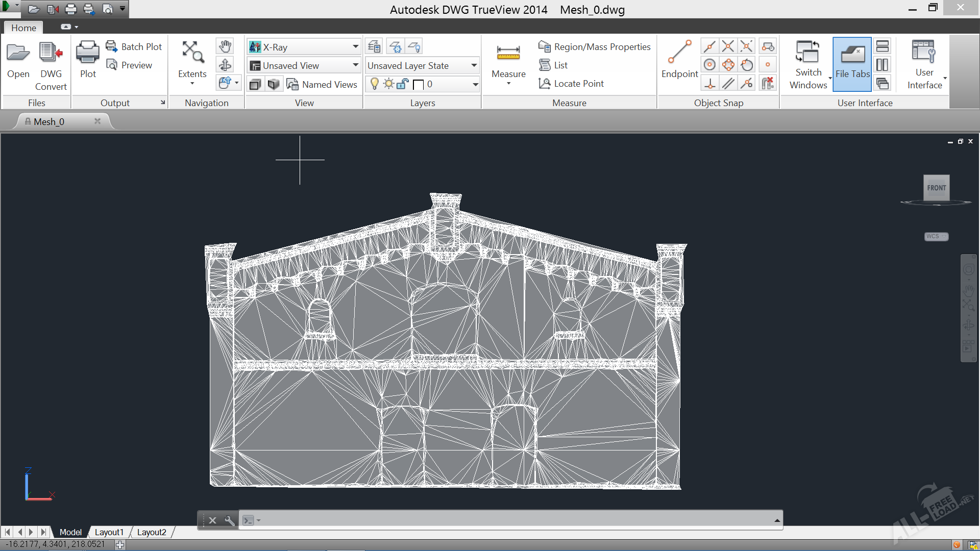
Task: Select the Pan hand tool
Action: point(225,46)
